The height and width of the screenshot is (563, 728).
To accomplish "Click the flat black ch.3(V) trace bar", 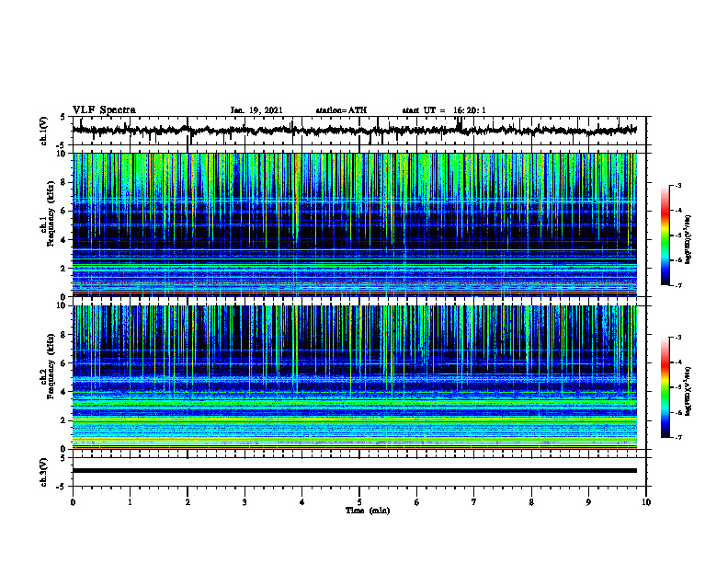I will (x=354, y=471).
